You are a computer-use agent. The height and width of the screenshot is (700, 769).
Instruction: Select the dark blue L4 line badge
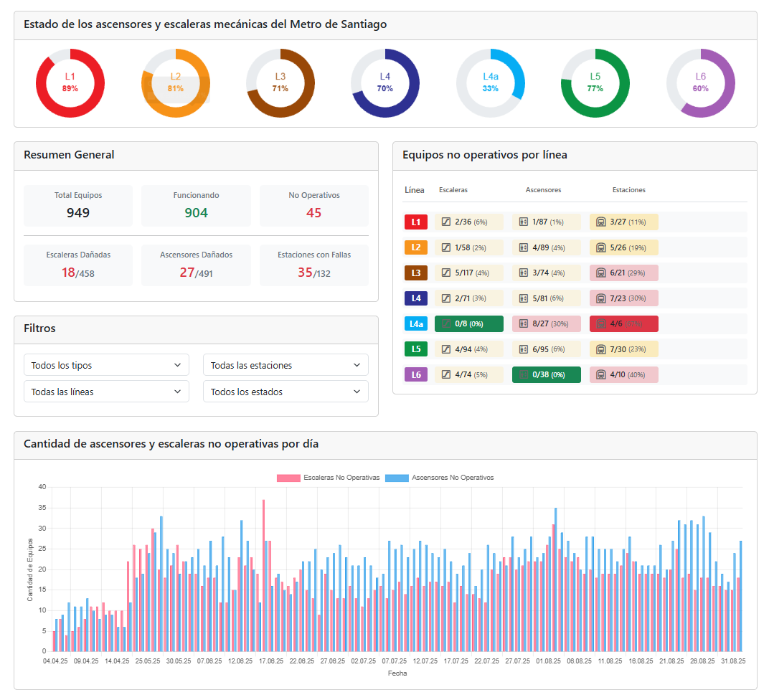coord(416,298)
